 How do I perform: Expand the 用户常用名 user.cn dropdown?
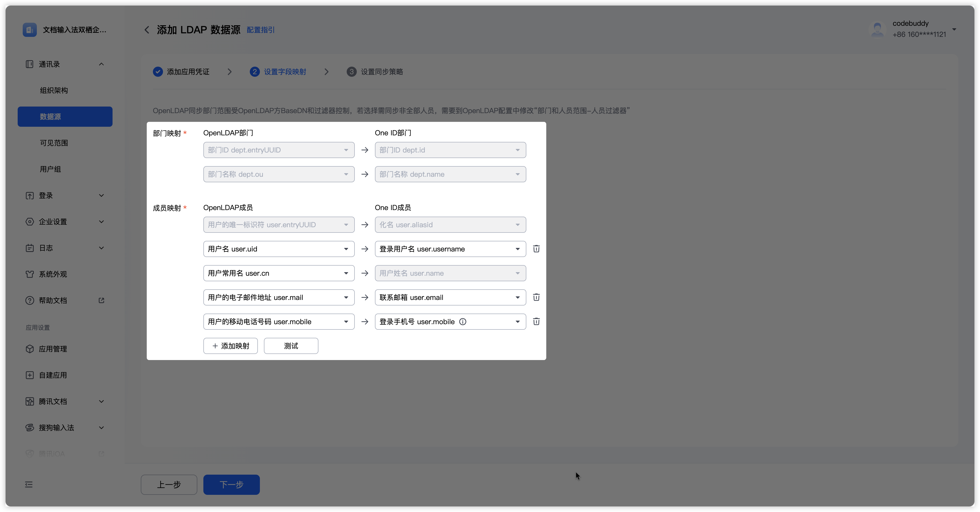279,273
